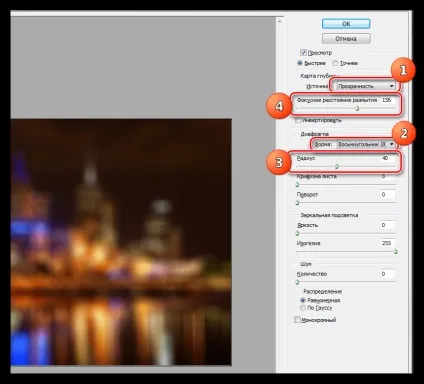Click the Изогелия value field showing 255

pyautogui.click(x=388, y=243)
